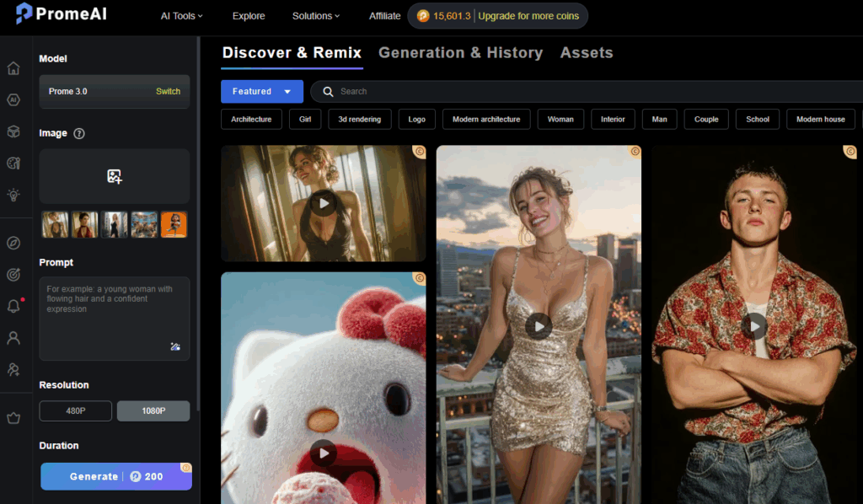Click coin badge on floral shirt man card

tap(850, 152)
